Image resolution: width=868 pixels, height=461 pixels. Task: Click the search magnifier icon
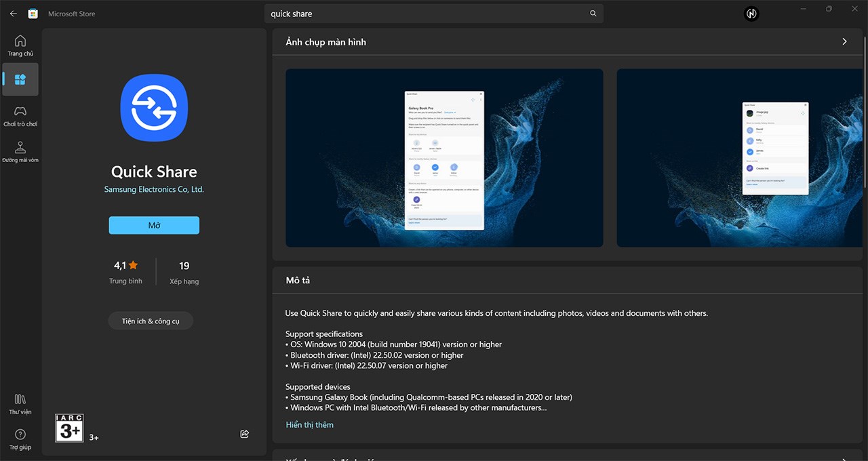click(x=593, y=13)
